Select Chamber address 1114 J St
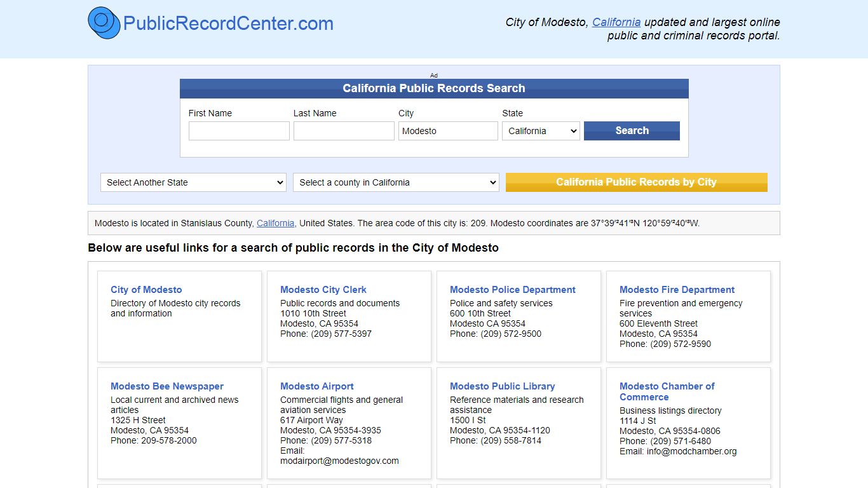This screenshot has width=868, height=488. [638, 421]
